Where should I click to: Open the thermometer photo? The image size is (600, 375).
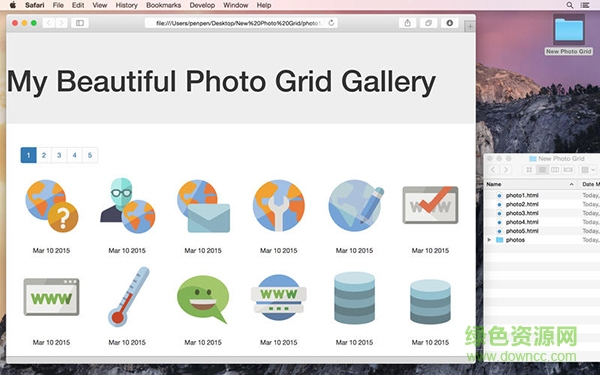click(x=128, y=297)
